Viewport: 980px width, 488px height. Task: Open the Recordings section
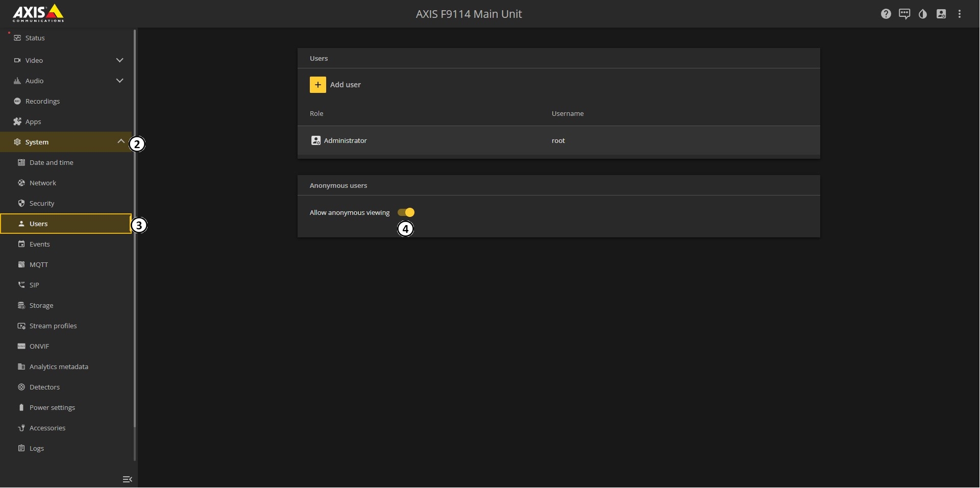pyautogui.click(x=42, y=101)
